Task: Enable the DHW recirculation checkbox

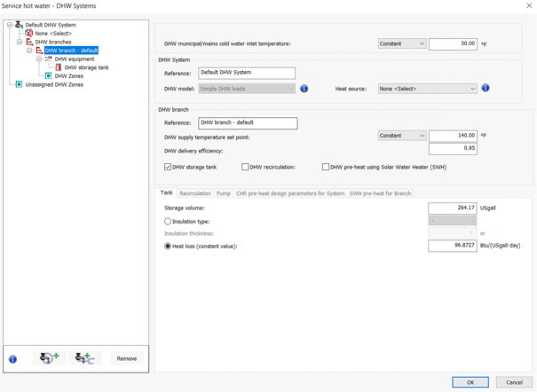Action: pyautogui.click(x=245, y=167)
